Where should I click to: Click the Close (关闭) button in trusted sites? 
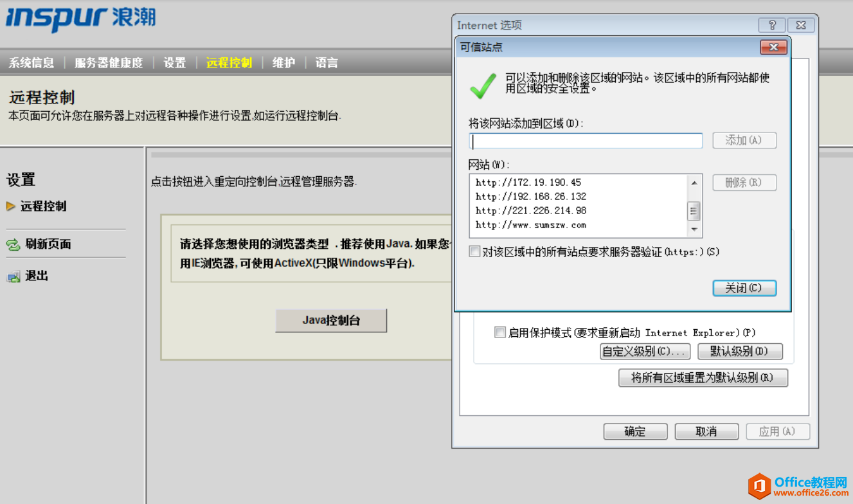744,288
